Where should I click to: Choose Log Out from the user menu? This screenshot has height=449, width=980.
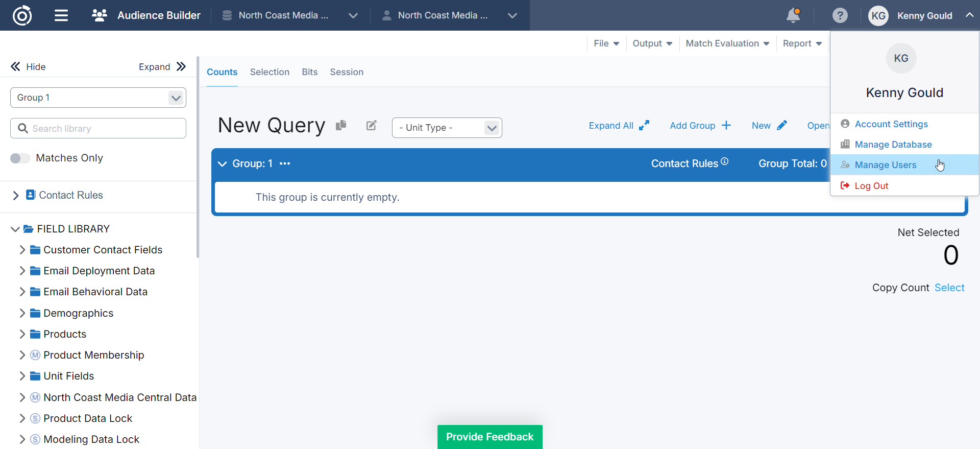(x=871, y=186)
